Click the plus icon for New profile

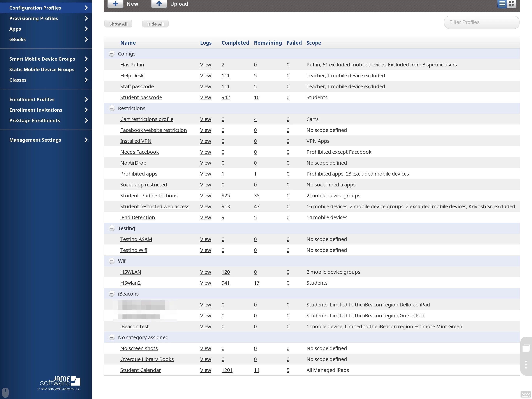115,4
